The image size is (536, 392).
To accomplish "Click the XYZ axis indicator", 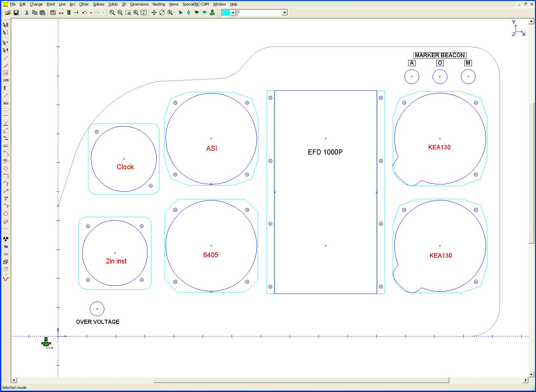I will click(519, 28).
